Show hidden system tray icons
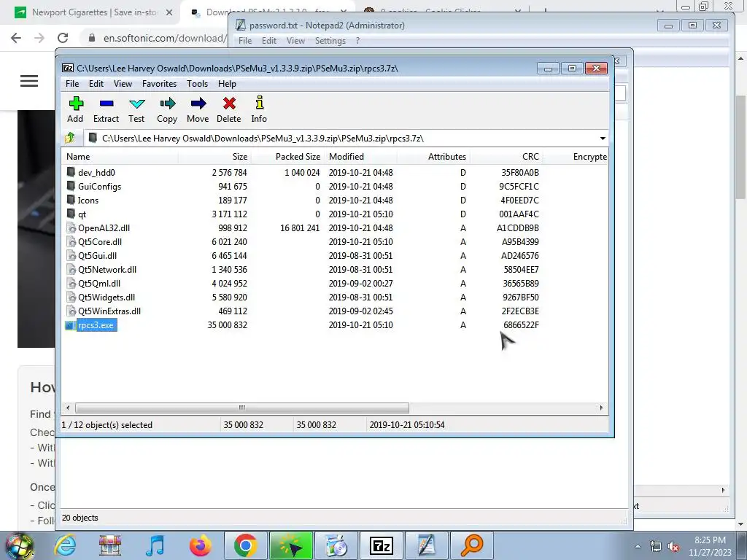Screen dimensions: 747x560 [x=638, y=547]
